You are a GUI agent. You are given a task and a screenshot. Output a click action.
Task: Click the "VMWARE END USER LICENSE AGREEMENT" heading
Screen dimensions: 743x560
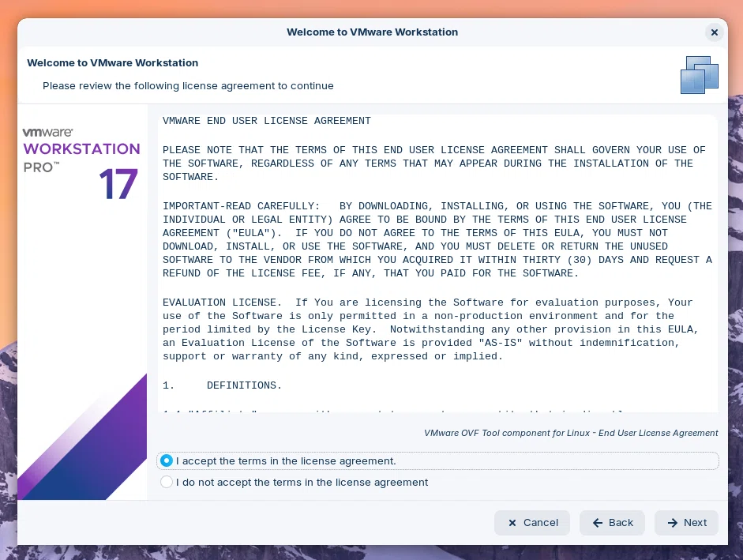click(267, 121)
